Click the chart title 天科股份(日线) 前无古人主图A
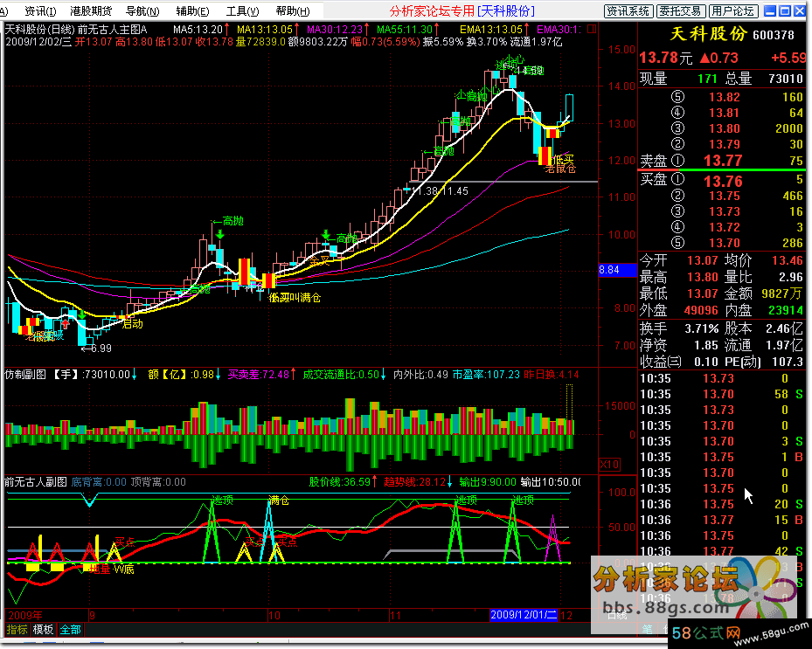 point(76,30)
